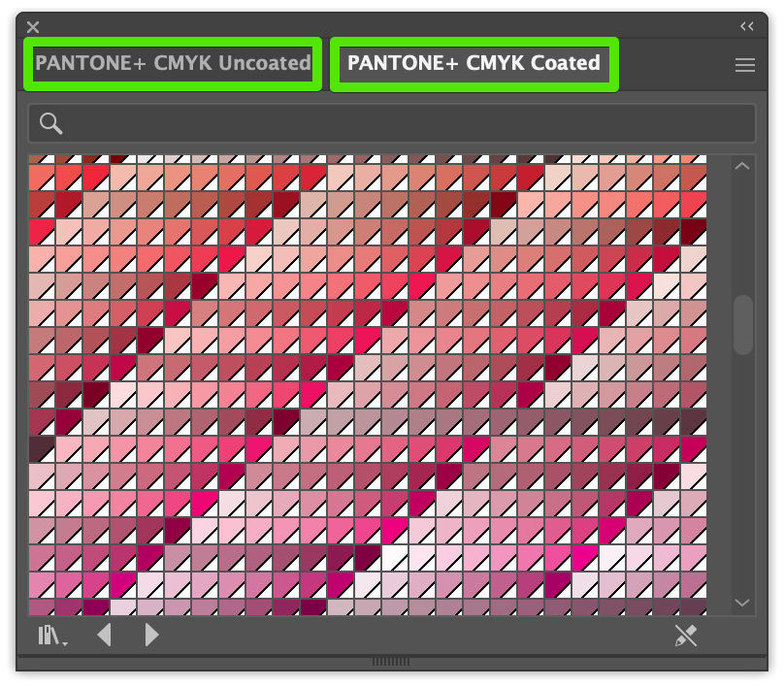
Task: Close the swatch library panel
Action: point(33,27)
